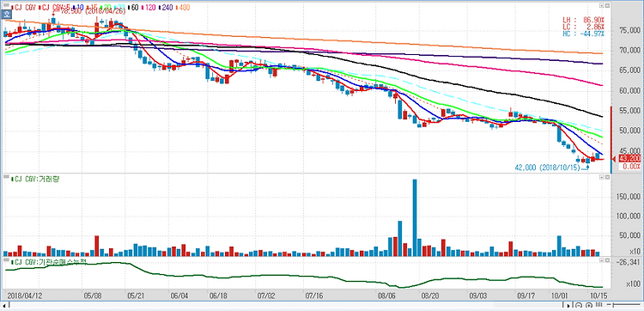Click the 150,000 volume axis label
The width and height of the screenshot is (644, 311).
click(x=629, y=198)
